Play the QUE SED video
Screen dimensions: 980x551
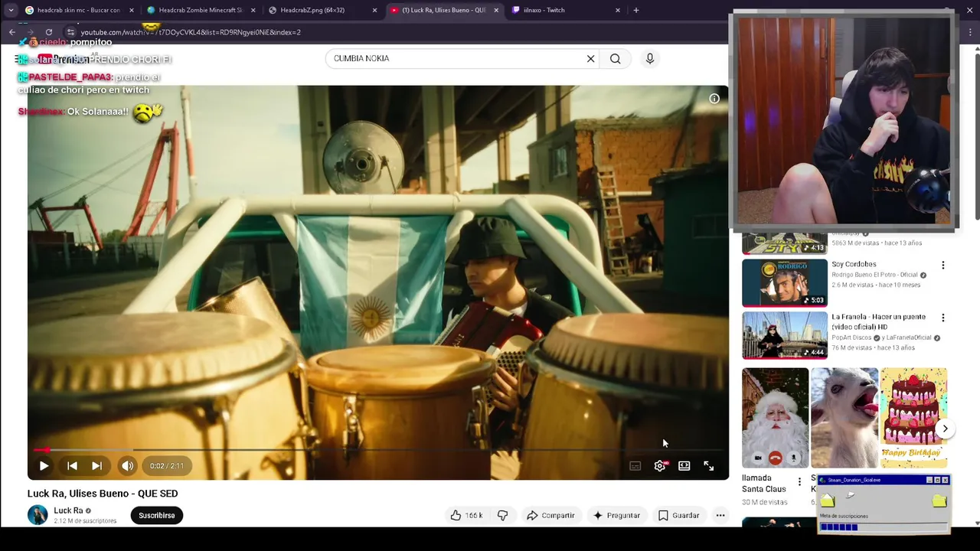pos(44,465)
